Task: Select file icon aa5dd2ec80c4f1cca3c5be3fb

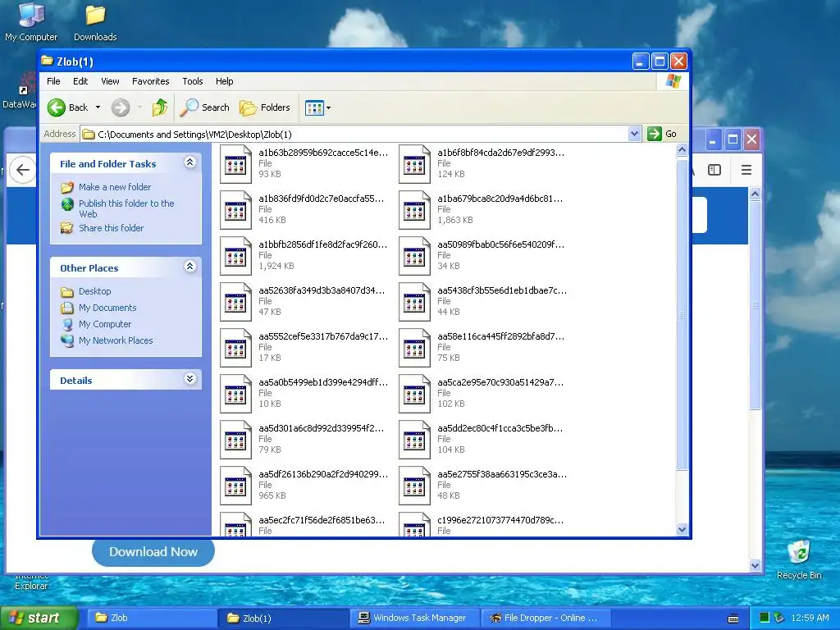Action: (x=414, y=440)
